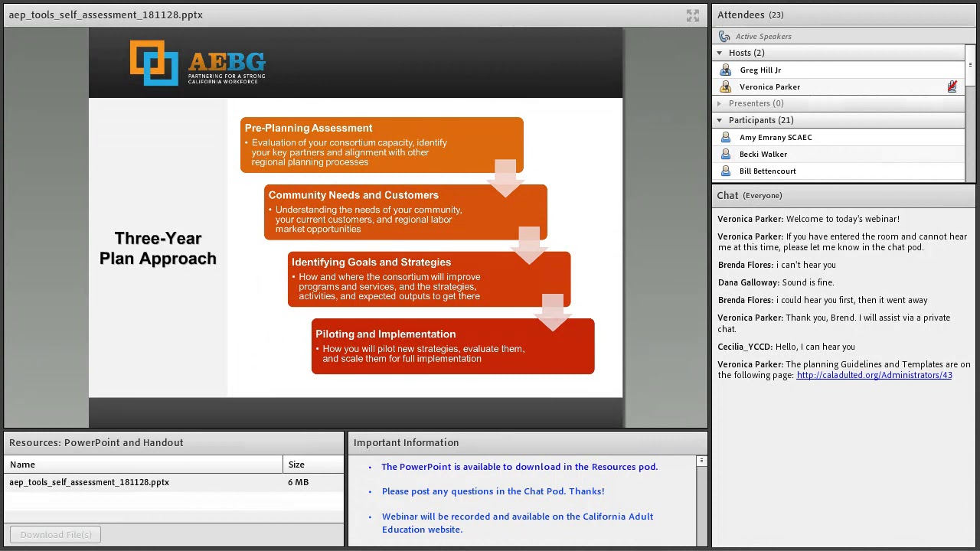Viewport: 980px width, 551px height.
Task: Click the Pre-Planning Assessment box on the slide
Action: click(381, 145)
